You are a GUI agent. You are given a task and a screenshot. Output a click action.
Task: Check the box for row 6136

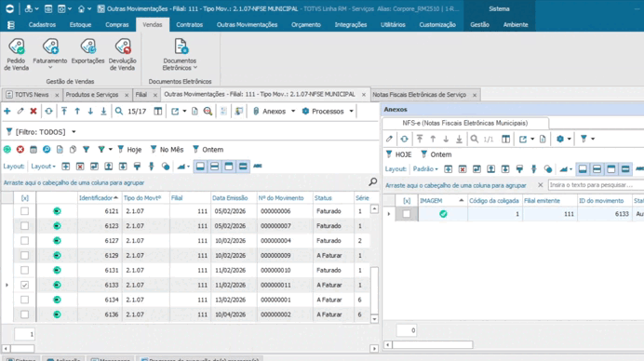[24, 314]
